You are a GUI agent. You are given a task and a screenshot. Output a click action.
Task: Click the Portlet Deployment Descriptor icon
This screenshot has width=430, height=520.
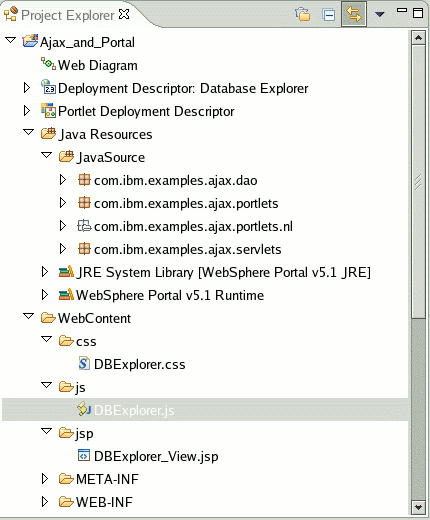coord(49,111)
